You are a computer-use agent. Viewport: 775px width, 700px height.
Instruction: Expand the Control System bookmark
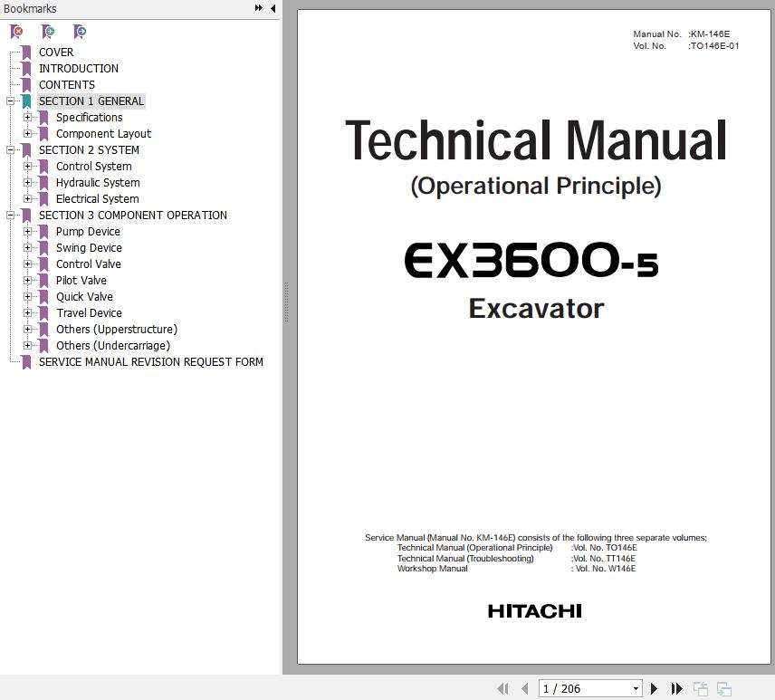(x=28, y=166)
